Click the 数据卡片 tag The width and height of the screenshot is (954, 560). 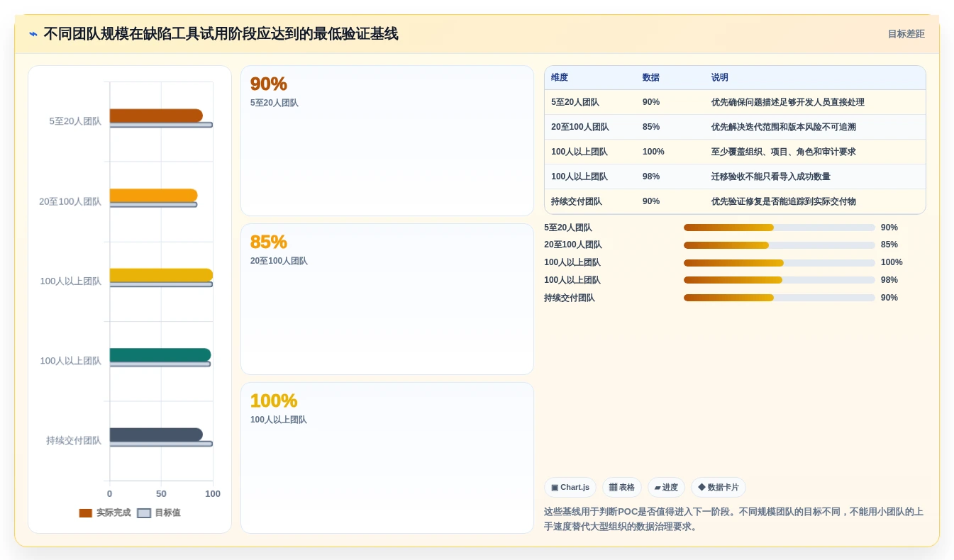719,488
